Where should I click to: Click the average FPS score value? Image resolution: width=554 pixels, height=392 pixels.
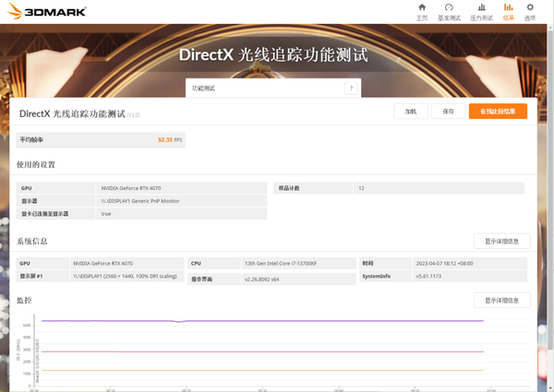click(x=166, y=139)
